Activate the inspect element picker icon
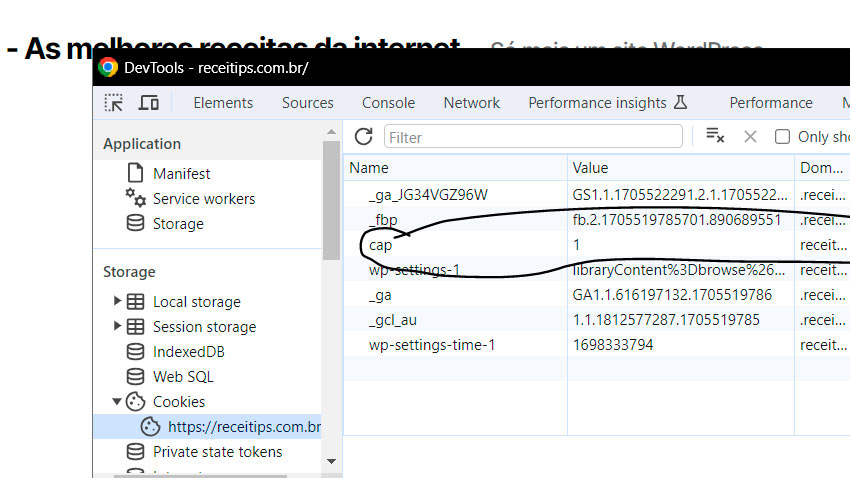Image resolution: width=850 pixels, height=478 pixels. (x=113, y=103)
